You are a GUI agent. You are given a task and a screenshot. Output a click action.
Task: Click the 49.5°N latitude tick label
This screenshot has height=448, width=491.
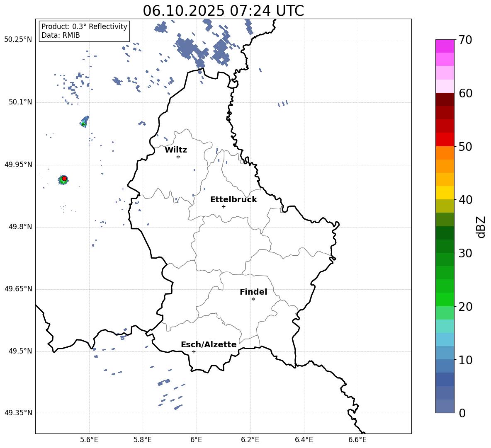pyautogui.click(x=20, y=351)
